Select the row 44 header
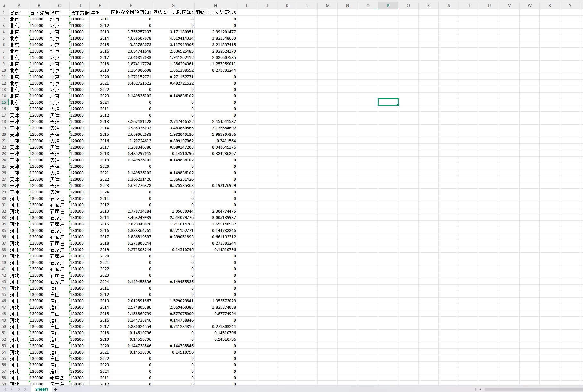The image size is (583, 392). (4, 288)
